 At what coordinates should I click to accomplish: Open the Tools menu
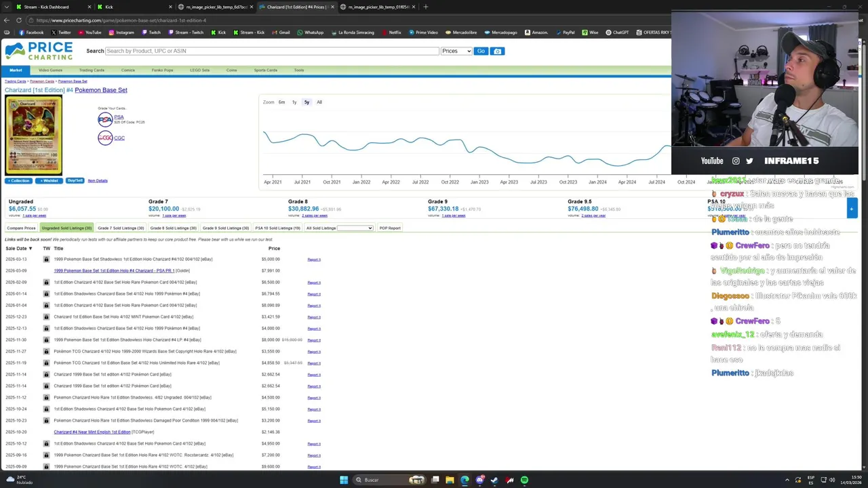click(x=299, y=70)
